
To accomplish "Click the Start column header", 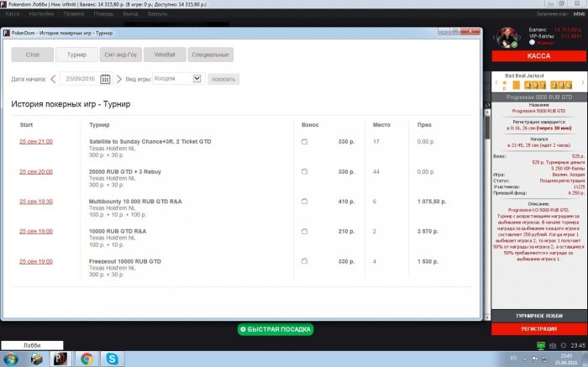I will [x=26, y=125].
